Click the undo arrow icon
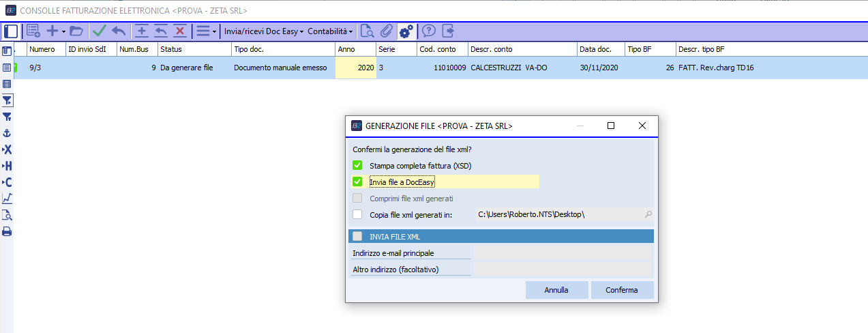 click(119, 31)
